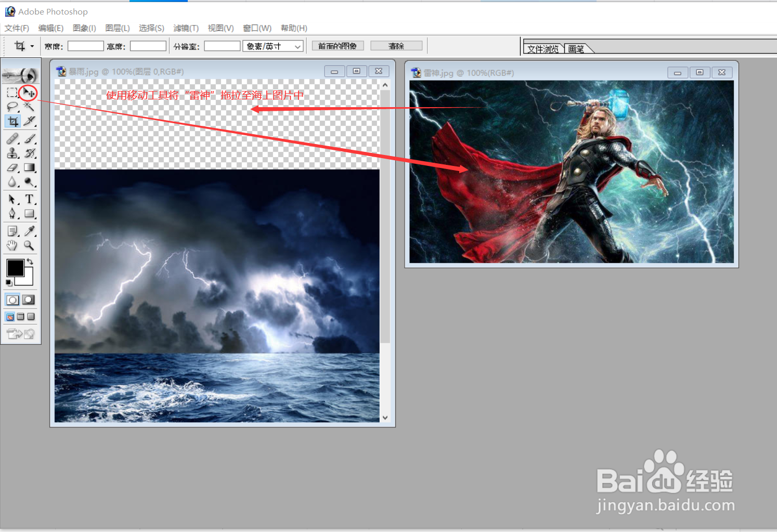This screenshot has height=532, width=777.
Task: Select the Brush tool
Action: [x=29, y=138]
